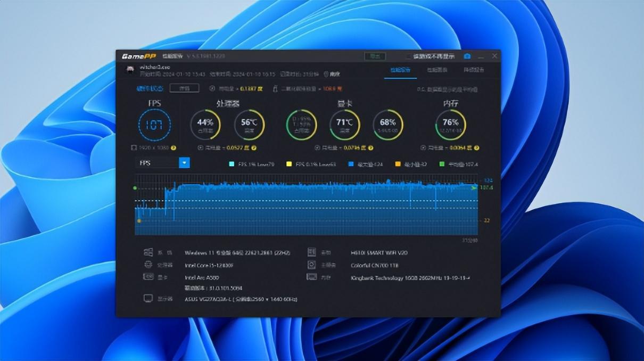Click the Kingbank Technology 16GB memory text
Image resolution: width=644 pixels, height=361 pixels.
click(410, 277)
